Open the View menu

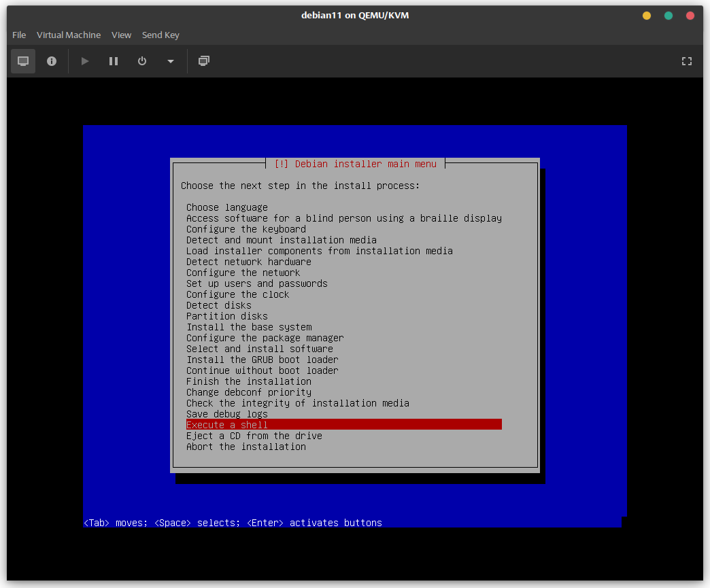[x=122, y=35]
